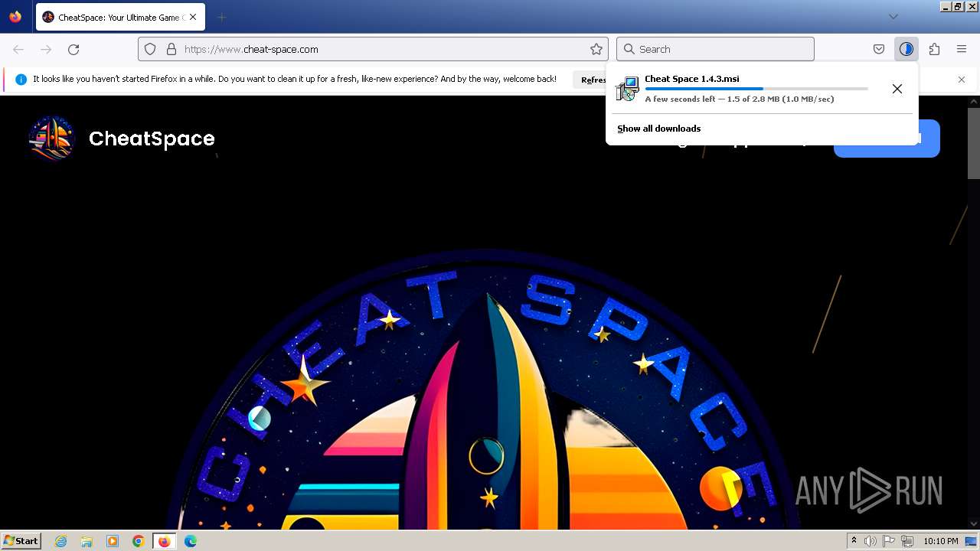Launch Internet Explorer from taskbar
Viewport: 980px width, 551px height.
[x=60, y=541]
